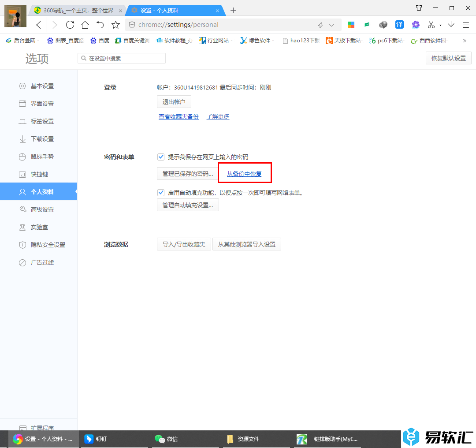Open the colorful apps grid icon
The width and height of the screenshot is (476, 448).
[x=351, y=25]
